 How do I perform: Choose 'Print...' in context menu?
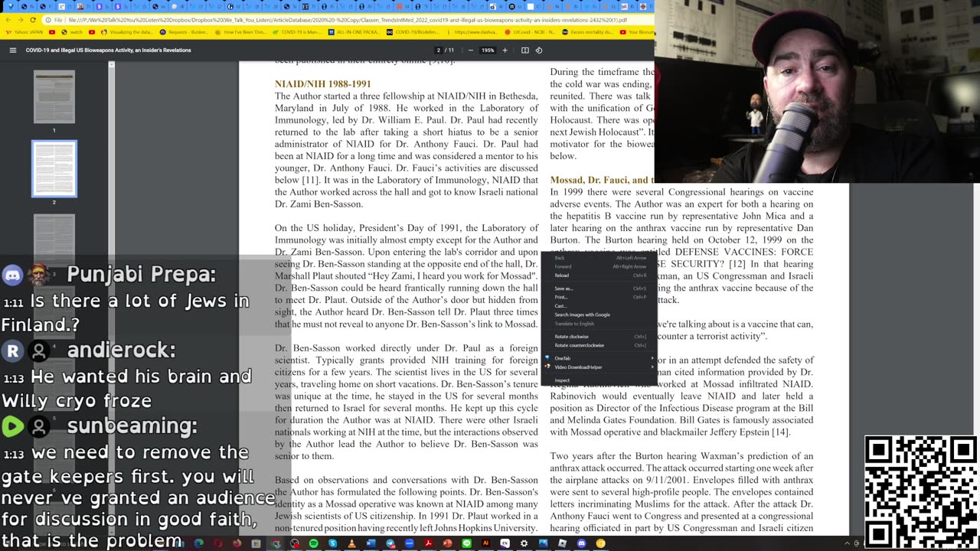599,297
